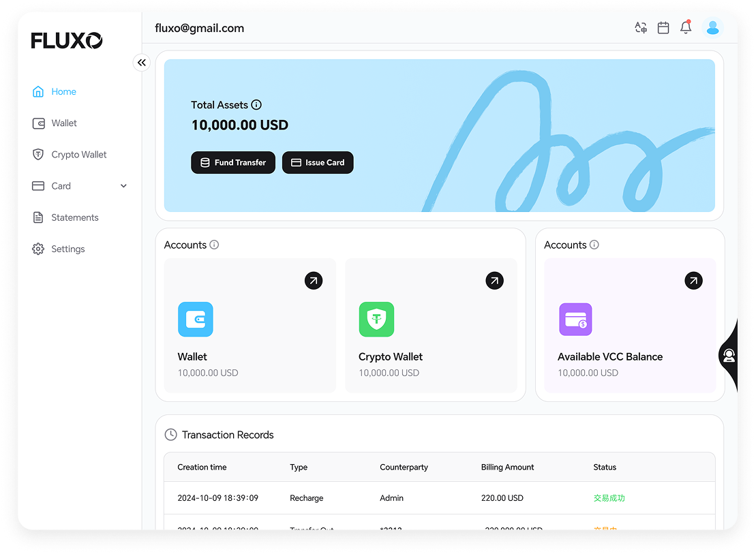756x554 pixels.
Task: Click the Fund Transfer button
Action: click(233, 163)
